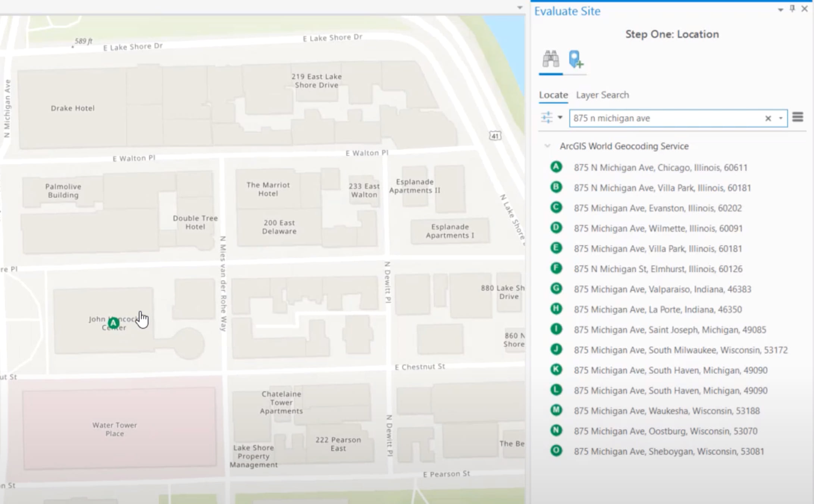This screenshot has width=814, height=504.
Task: Open the hamburger options menu beside the search box
Action: (798, 117)
